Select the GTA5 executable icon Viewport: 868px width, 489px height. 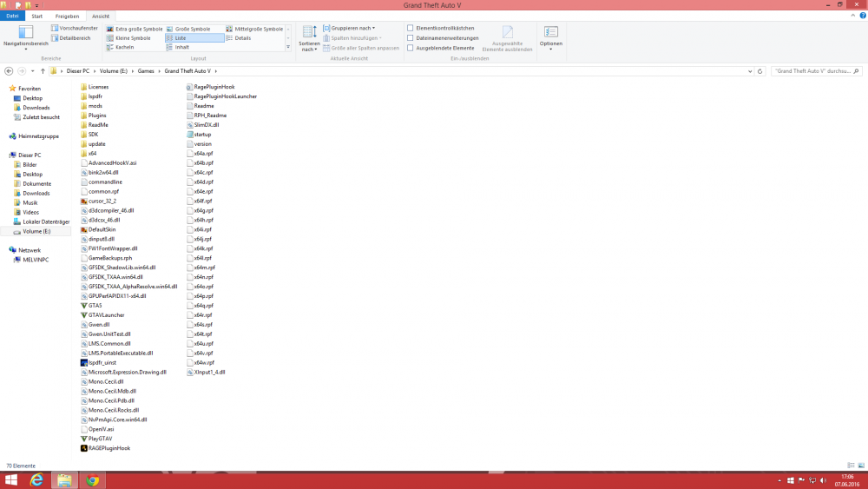tap(84, 306)
